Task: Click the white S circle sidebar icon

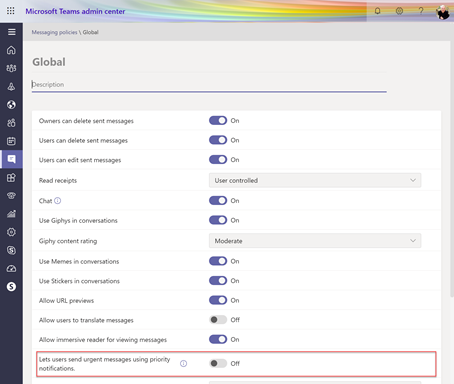Action: [x=11, y=286]
